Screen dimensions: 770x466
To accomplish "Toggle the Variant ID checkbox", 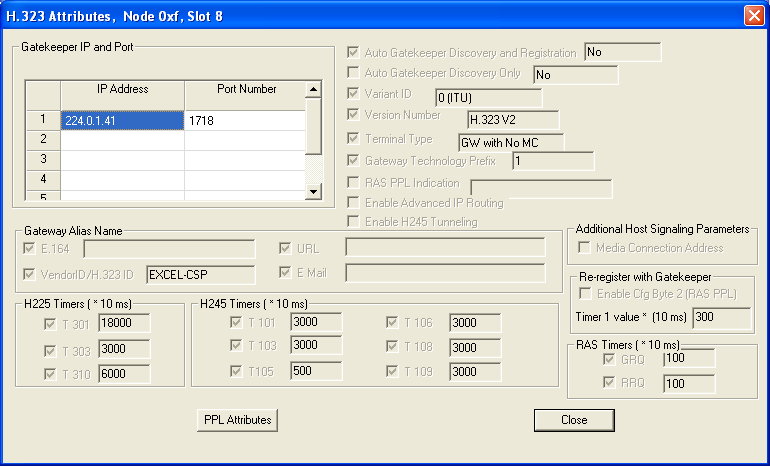I will click(x=353, y=96).
